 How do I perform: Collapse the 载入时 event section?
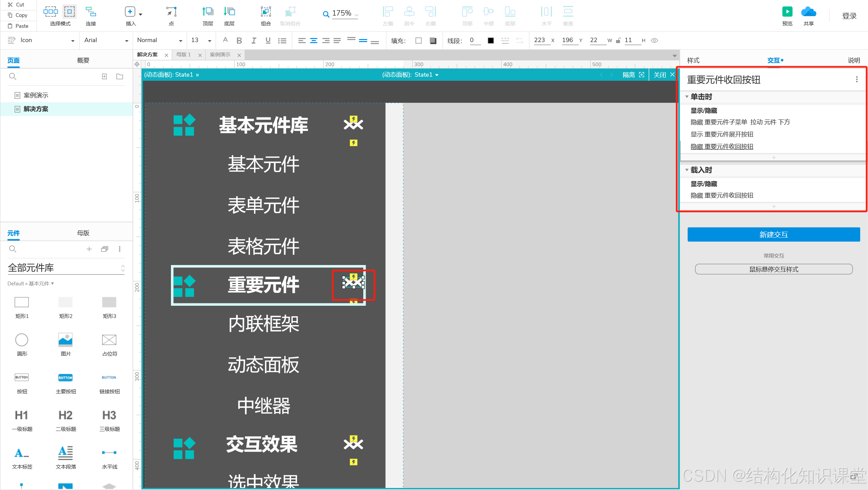(x=687, y=170)
